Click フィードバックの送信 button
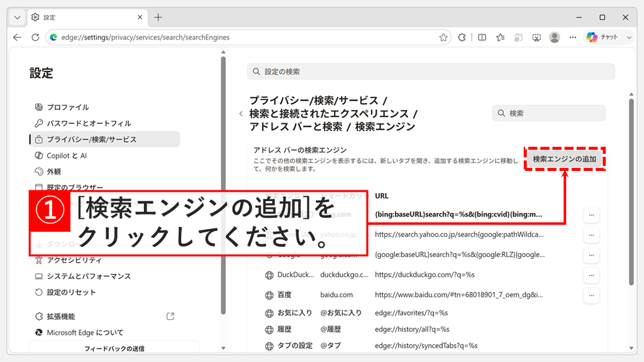 [x=114, y=348]
